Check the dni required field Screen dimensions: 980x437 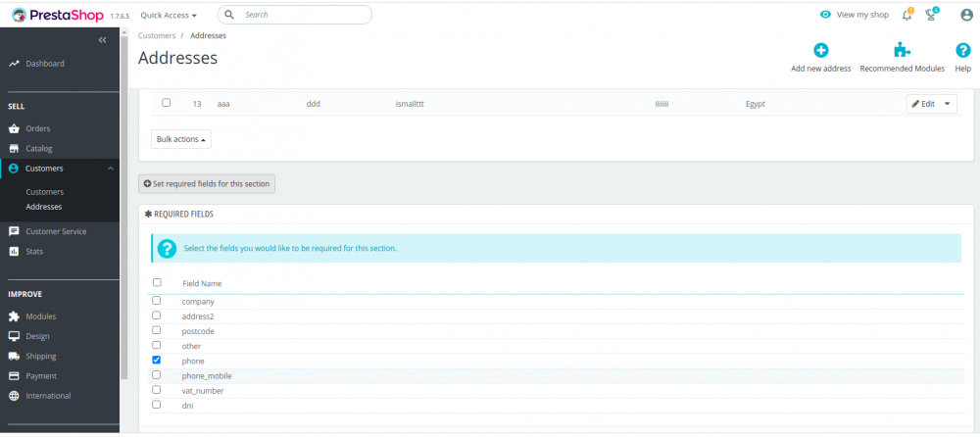pyautogui.click(x=157, y=405)
